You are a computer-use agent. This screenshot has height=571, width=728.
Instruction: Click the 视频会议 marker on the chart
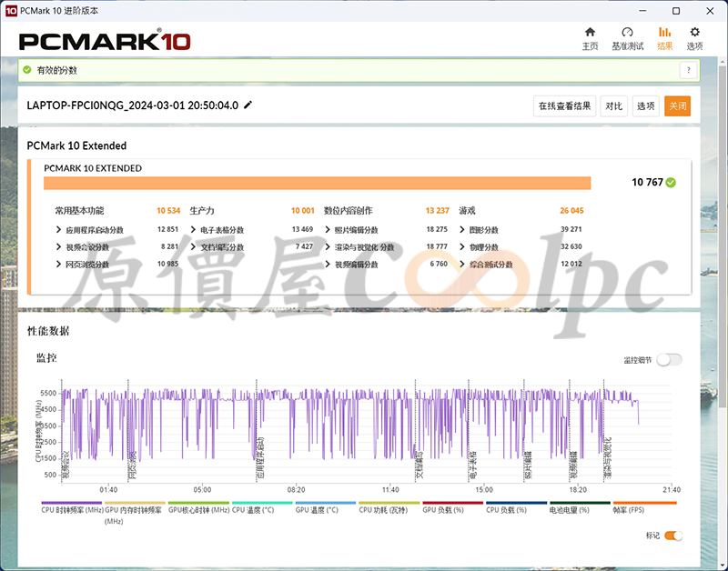(x=66, y=466)
